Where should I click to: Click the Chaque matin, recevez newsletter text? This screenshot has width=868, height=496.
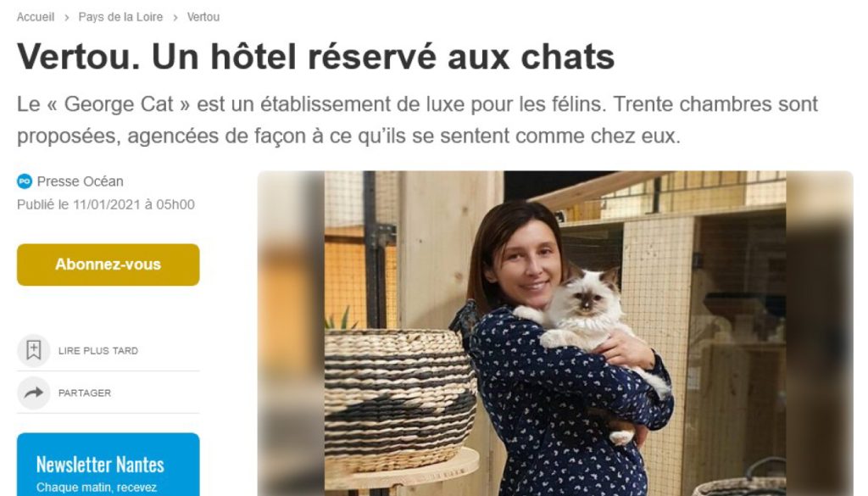coord(97,488)
